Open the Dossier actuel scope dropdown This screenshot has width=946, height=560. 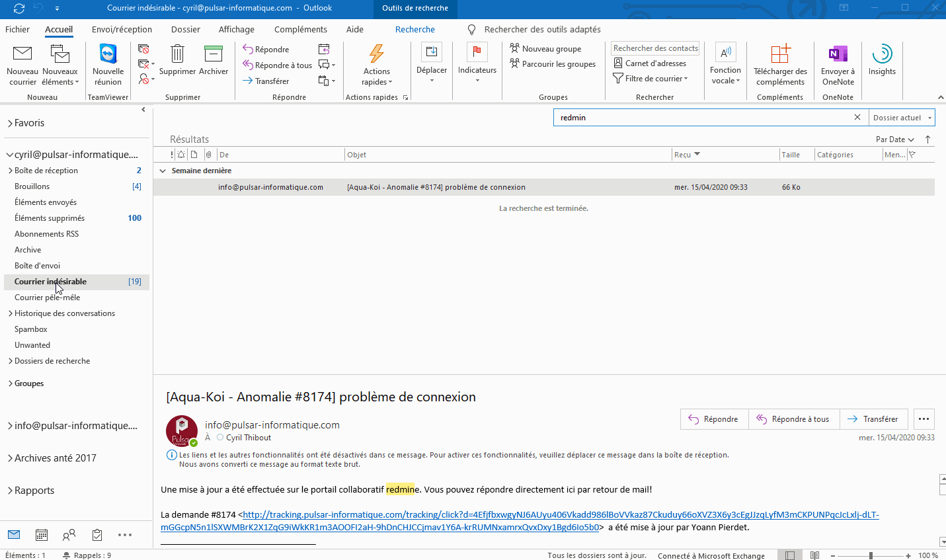[902, 118]
